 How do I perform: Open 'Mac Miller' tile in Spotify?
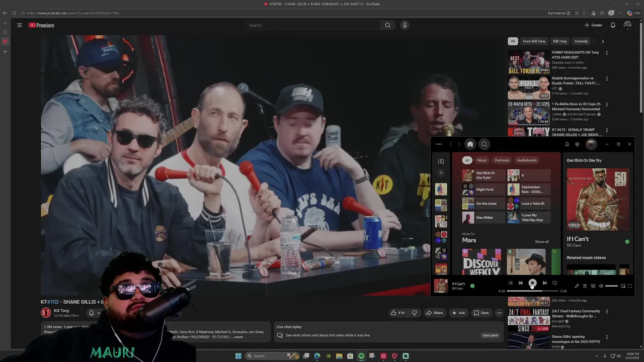click(x=484, y=218)
